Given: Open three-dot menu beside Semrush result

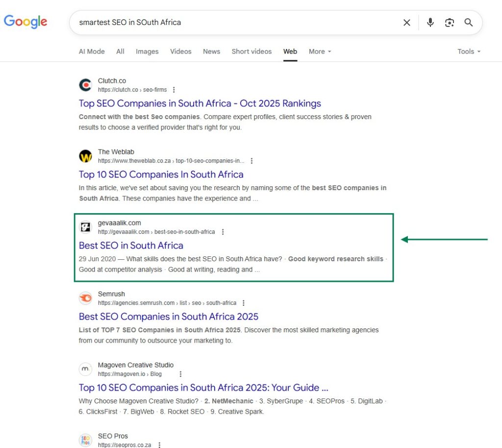Looking at the screenshot, I should click(x=244, y=303).
